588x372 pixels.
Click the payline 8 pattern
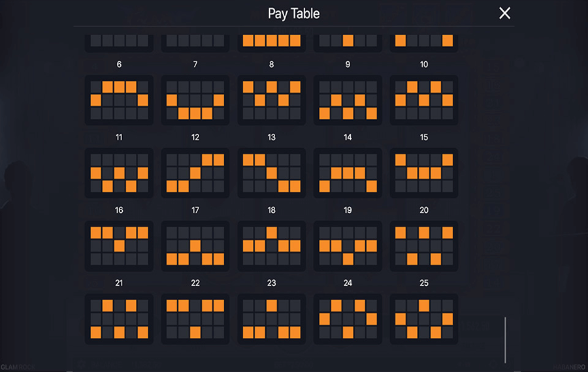(x=271, y=100)
